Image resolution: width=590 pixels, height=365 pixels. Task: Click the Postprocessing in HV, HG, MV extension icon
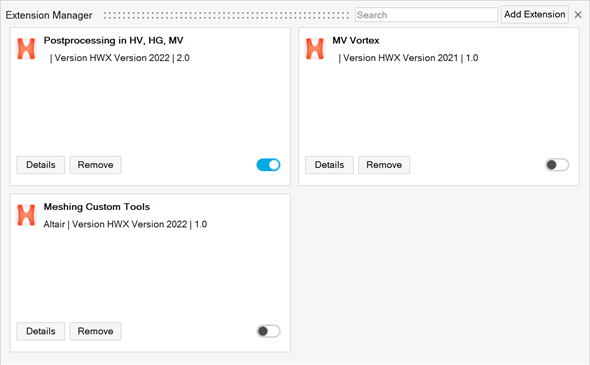(26, 49)
